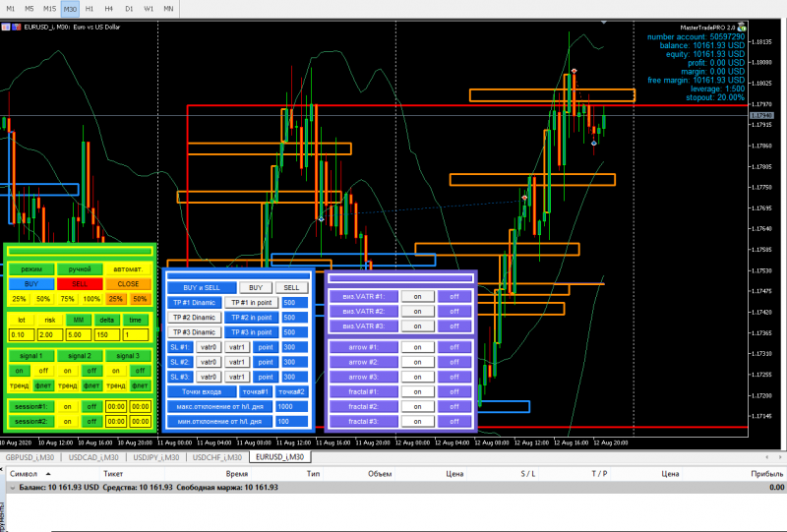Switch chart to M15 timeframe
This screenshot has width=787, height=532.
(49, 9)
